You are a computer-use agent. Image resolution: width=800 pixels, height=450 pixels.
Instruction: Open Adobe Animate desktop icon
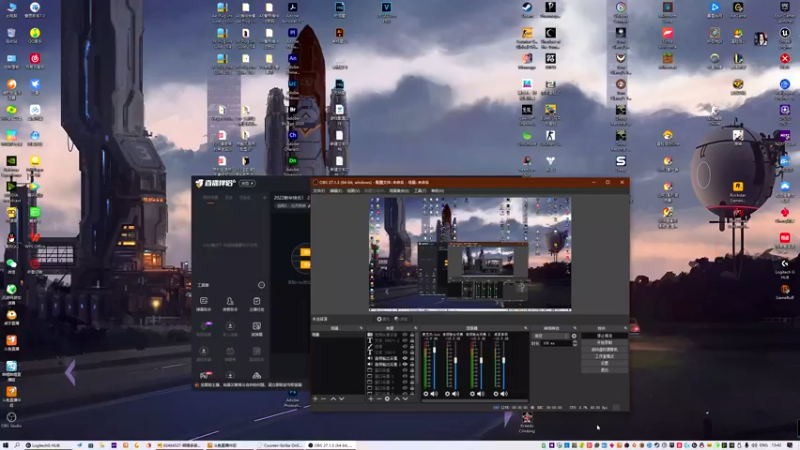292,63
